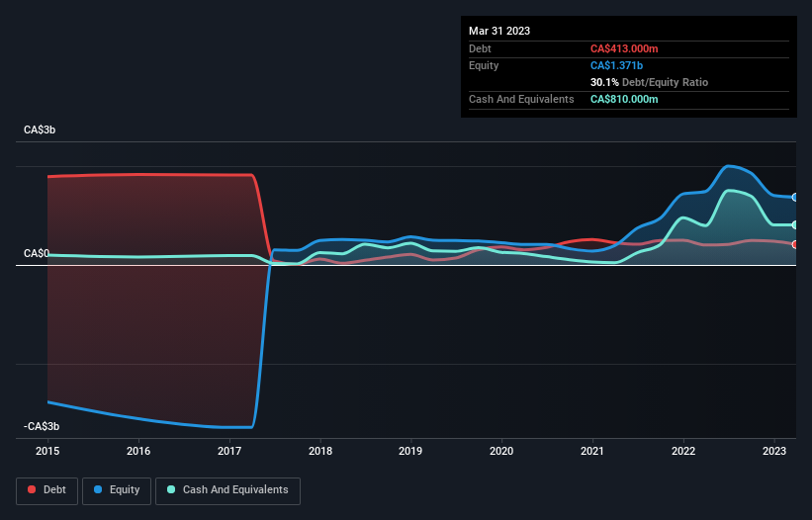The width and height of the screenshot is (812, 520).
Task: Select the 2023 x-axis label
Action: click(774, 451)
